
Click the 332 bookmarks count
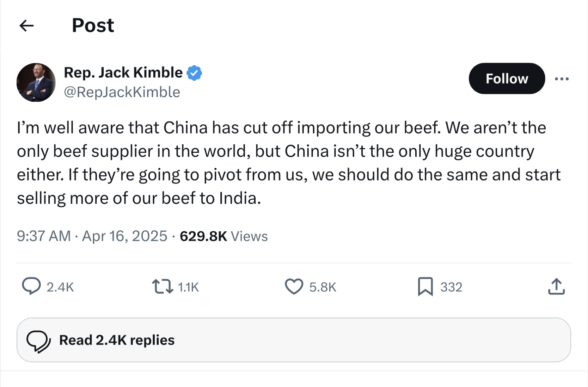[451, 287]
